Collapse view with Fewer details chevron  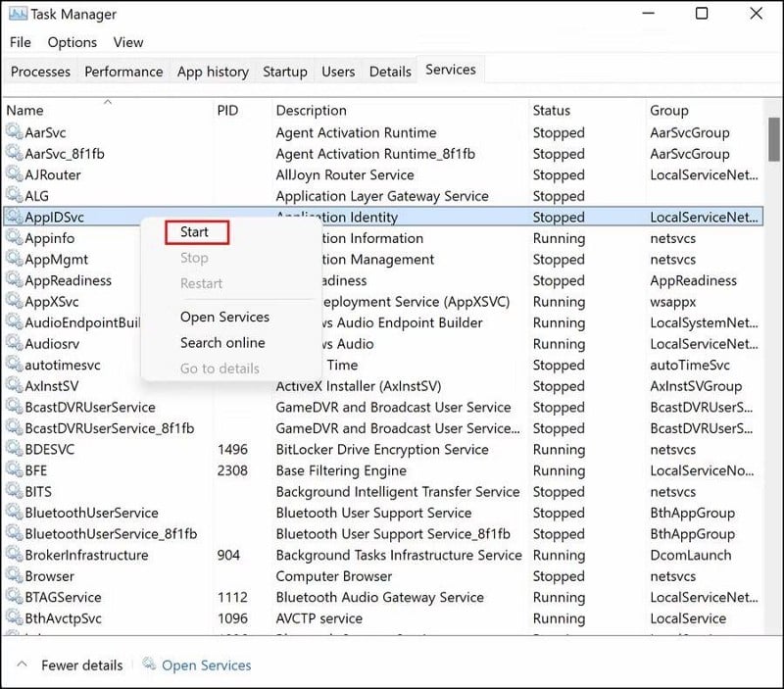(x=22, y=664)
